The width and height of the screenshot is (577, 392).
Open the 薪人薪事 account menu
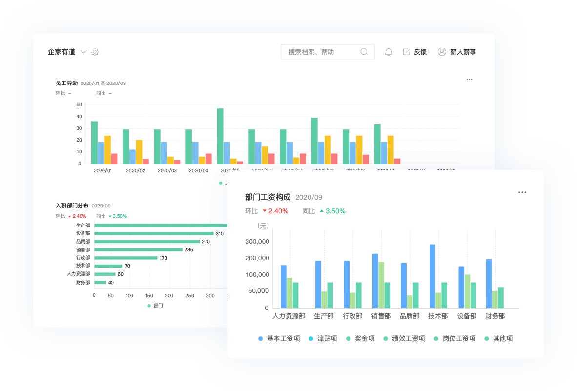(463, 52)
